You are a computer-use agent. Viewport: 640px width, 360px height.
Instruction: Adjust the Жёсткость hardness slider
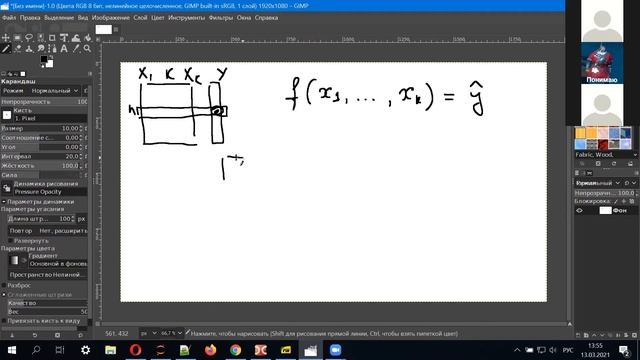(x=40, y=166)
